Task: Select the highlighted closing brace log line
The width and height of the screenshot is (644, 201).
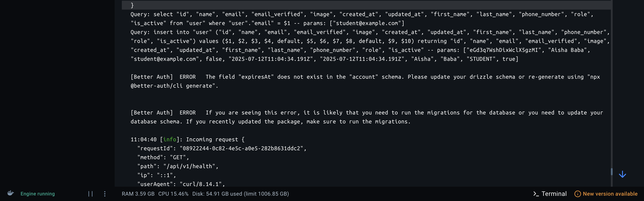Action: click(x=366, y=5)
